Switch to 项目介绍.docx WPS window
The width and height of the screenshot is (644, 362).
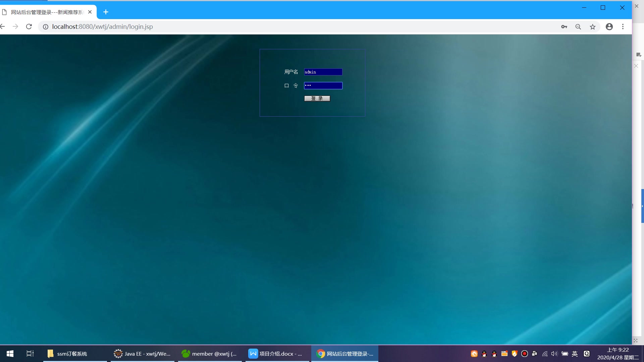[x=277, y=354]
